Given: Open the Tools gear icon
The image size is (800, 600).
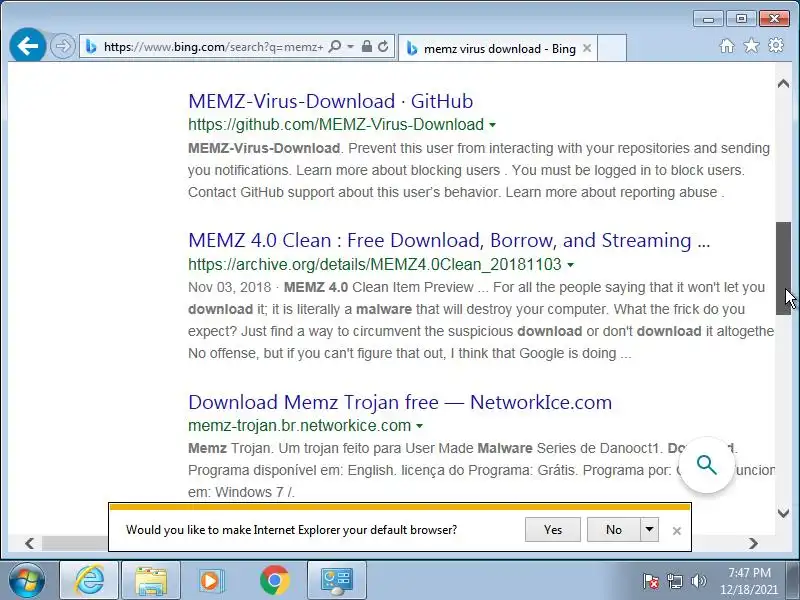Looking at the screenshot, I should (776, 45).
